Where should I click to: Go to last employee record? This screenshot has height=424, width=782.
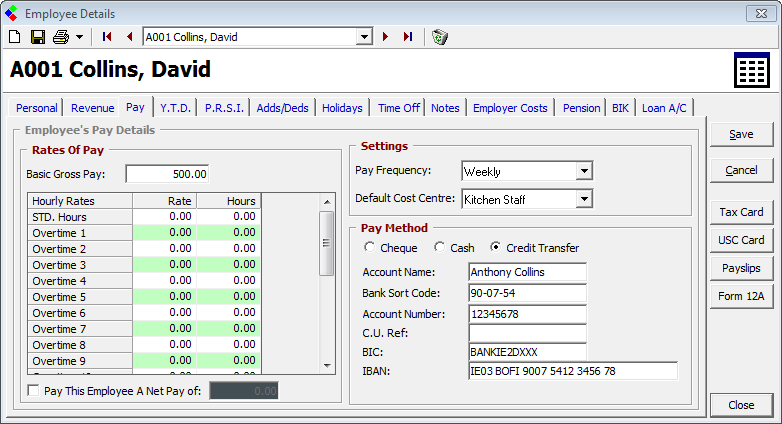click(x=407, y=37)
